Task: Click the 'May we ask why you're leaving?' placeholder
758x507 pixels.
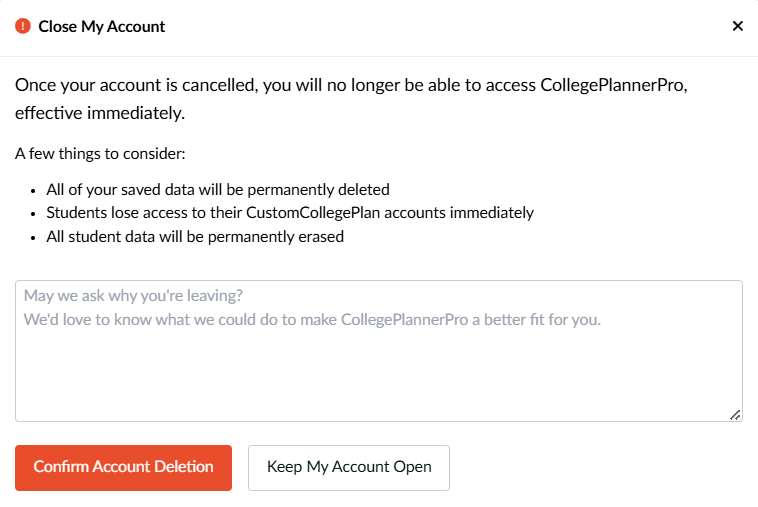Action: (133, 295)
